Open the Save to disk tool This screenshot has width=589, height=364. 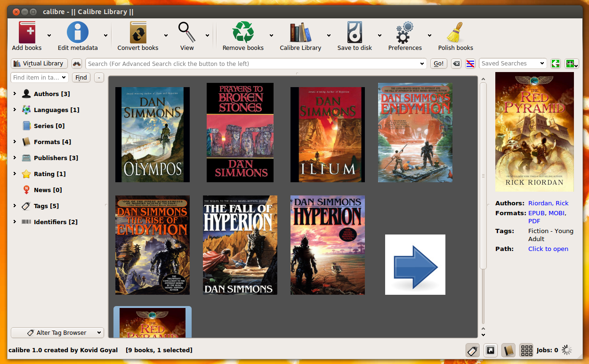[x=355, y=32]
